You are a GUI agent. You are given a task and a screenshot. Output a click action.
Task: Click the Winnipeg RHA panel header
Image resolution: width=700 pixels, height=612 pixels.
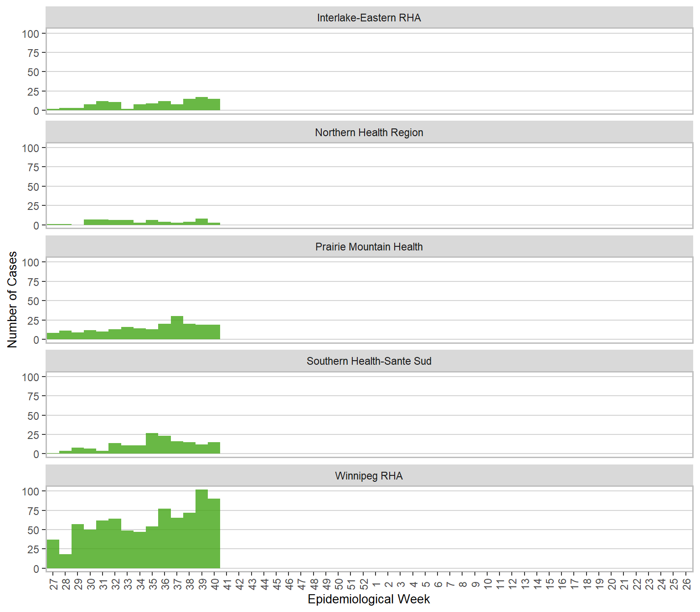point(369,476)
